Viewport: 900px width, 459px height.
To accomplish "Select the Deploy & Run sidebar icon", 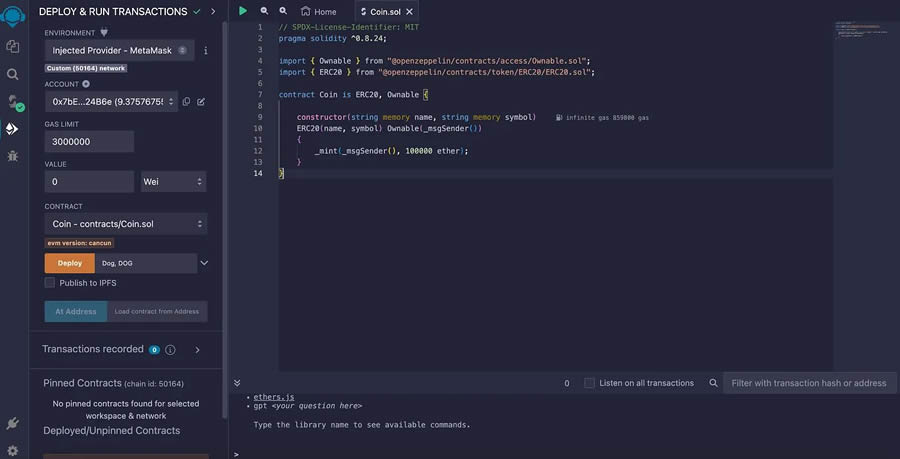I will pyautogui.click(x=12, y=129).
